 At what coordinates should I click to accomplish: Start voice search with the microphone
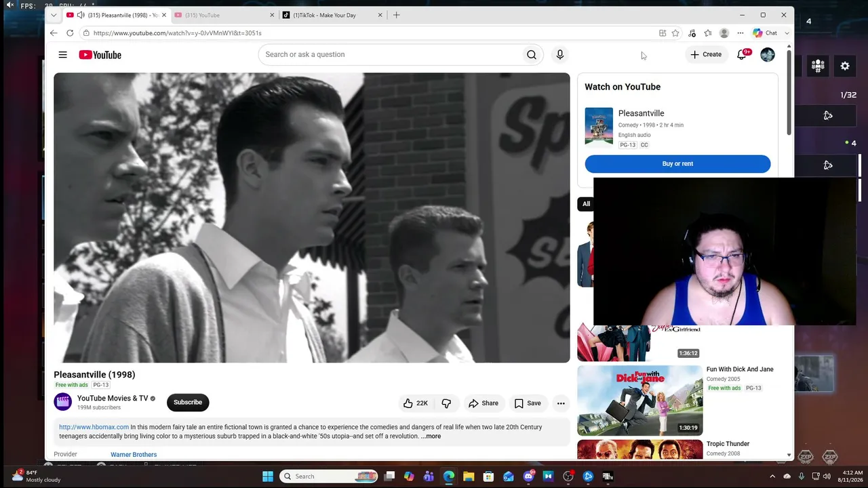(560, 55)
